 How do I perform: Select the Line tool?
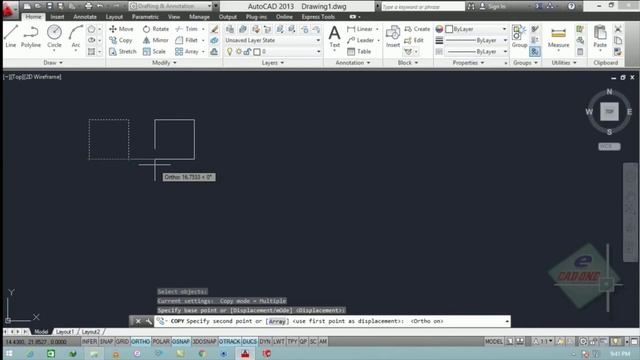[x=11, y=36]
